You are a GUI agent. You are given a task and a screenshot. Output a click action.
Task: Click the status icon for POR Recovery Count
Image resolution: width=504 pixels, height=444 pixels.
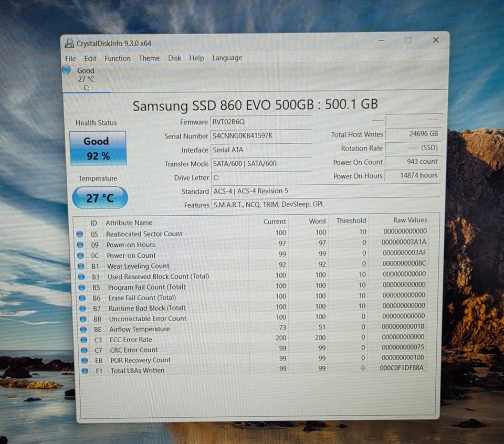pyautogui.click(x=85, y=361)
